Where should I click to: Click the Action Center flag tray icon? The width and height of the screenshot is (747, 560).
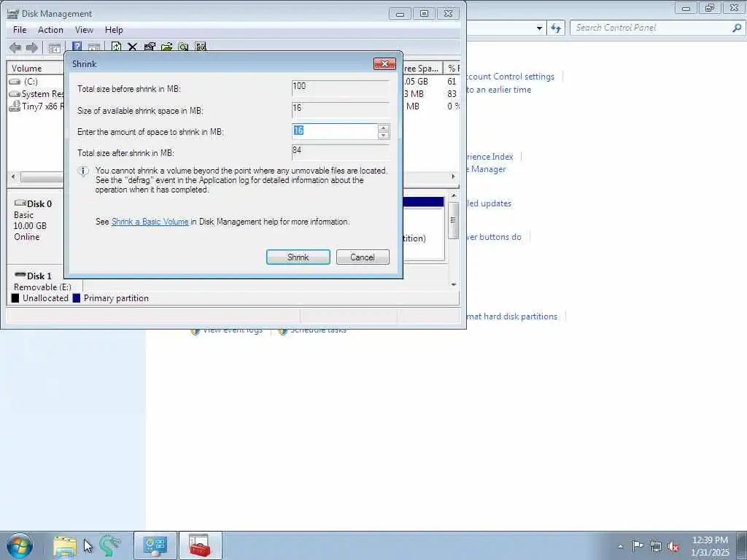(638, 545)
